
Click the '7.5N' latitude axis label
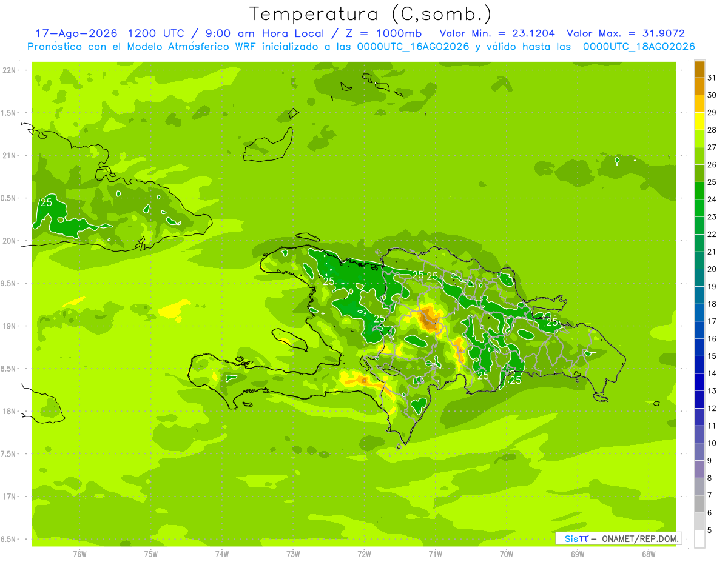coord(8,453)
